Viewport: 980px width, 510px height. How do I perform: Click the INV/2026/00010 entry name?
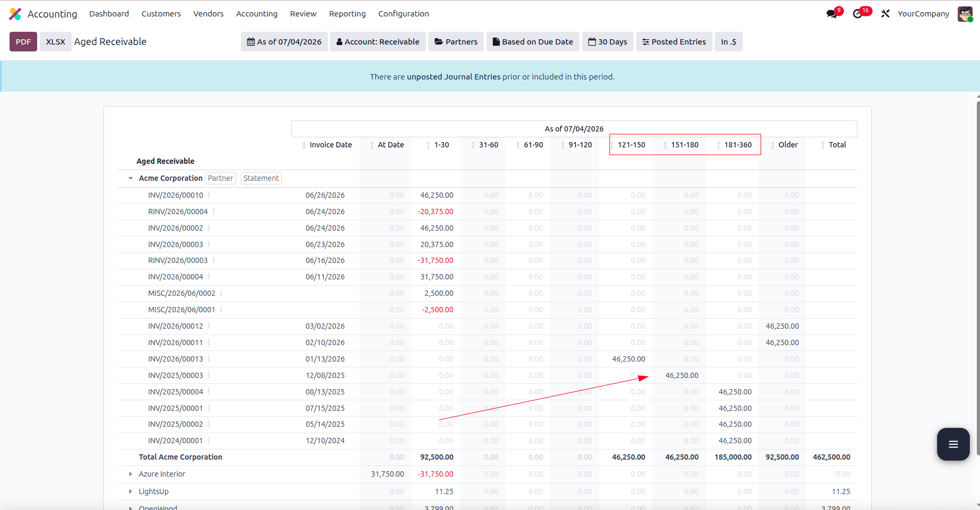tap(176, 195)
